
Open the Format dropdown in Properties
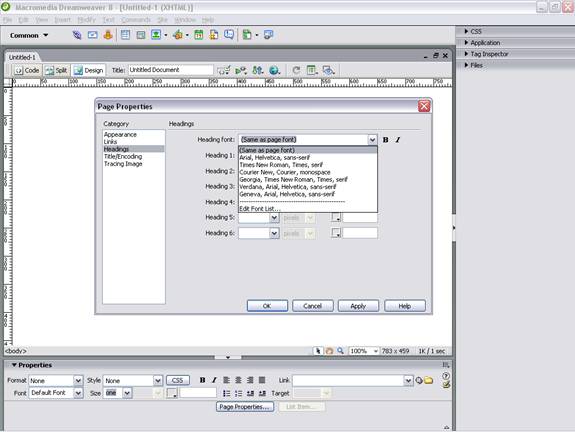click(78, 381)
